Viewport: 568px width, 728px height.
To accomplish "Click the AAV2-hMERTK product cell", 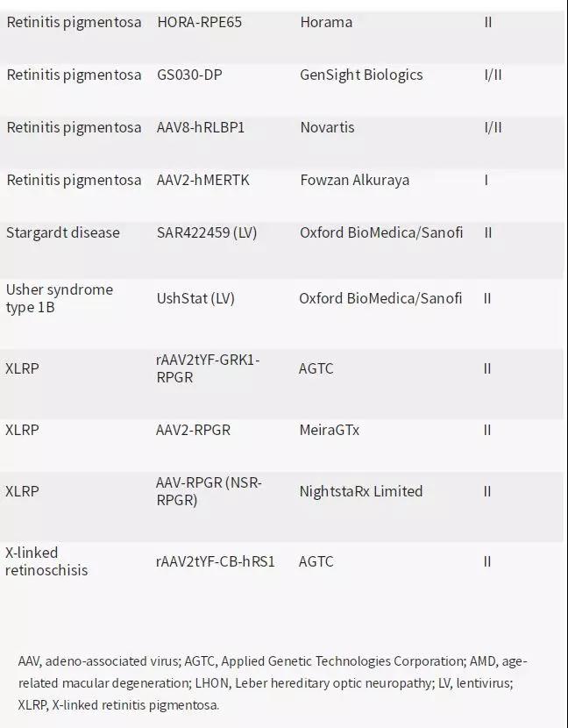I will 202,180.
